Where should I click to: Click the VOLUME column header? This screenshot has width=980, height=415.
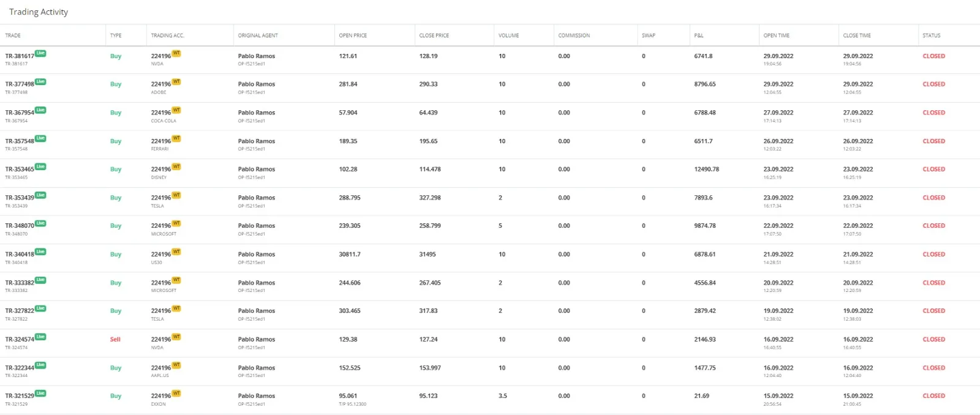[508, 36]
